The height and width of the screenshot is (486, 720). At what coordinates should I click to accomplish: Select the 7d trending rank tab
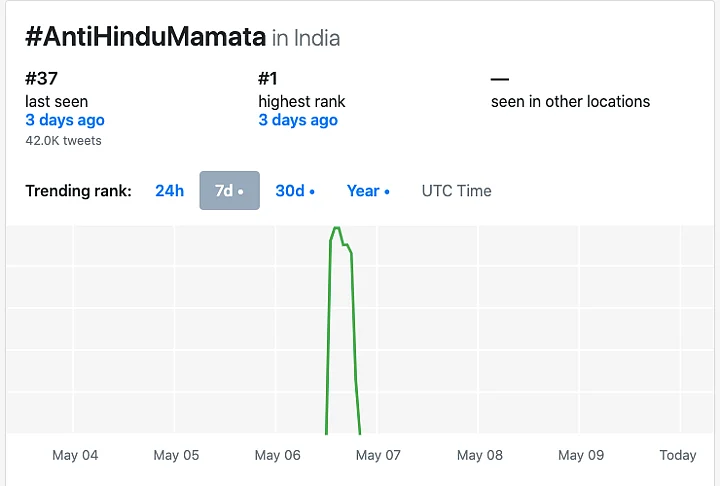[229, 191]
